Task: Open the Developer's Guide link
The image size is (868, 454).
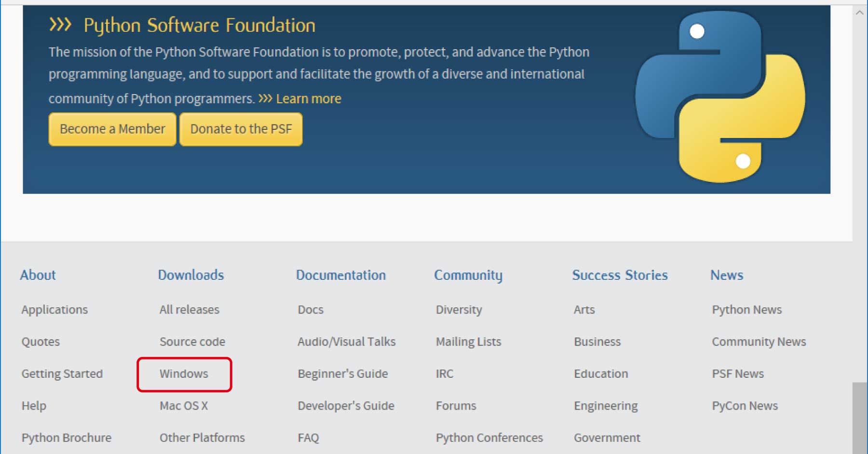Action: (x=346, y=406)
